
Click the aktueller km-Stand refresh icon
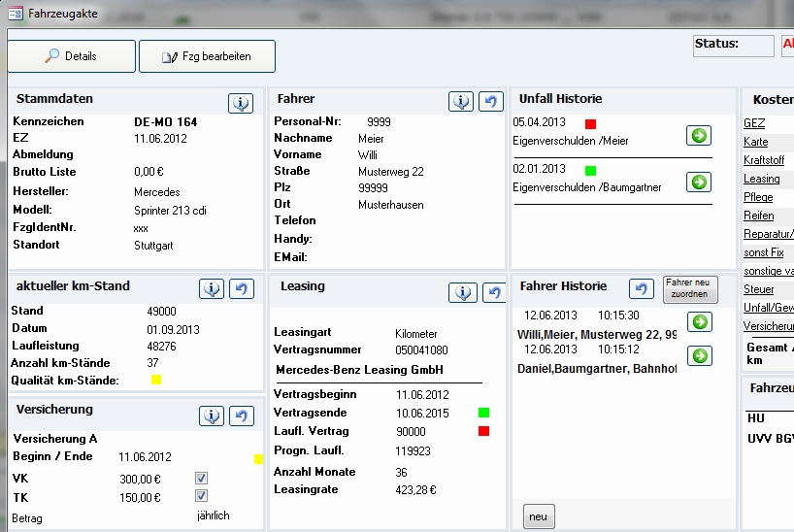pyautogui.click(x=242, y=288)
